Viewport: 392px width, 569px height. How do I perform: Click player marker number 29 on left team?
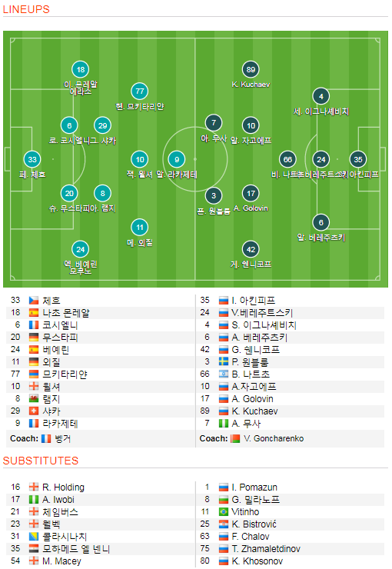tap(103, 125)
